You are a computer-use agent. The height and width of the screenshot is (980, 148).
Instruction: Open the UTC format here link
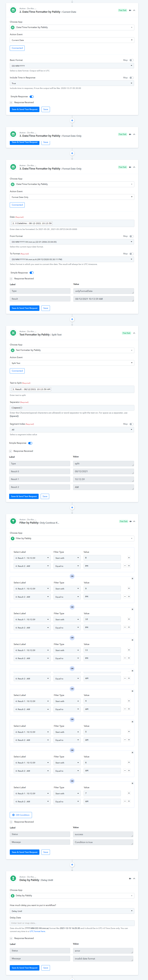[37, 931]
